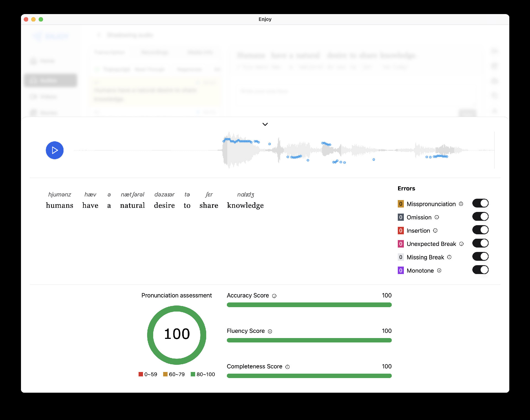Turn off the Insertion errors switch
Image resolution: width=530 pixels, height=420 pixels.
480,230
